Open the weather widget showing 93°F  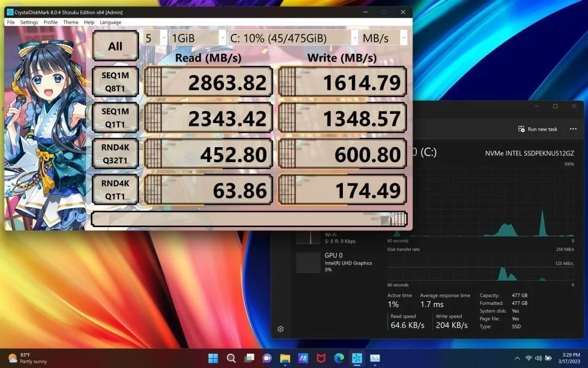tap(26, 358)
